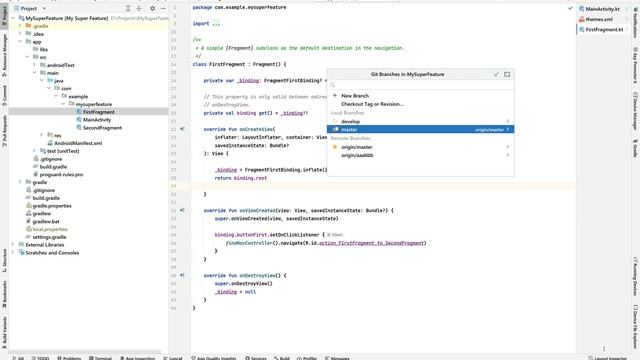
Task: Expand the External Libraries node
Action: coord(13,244)
